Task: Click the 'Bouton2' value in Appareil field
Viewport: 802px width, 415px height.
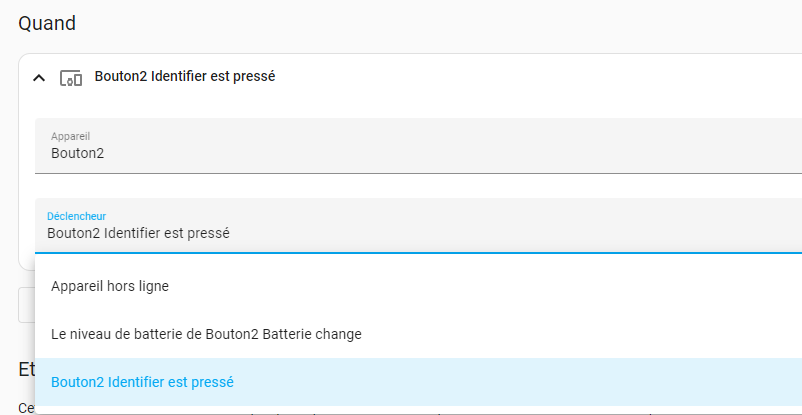Action: (78, 154)
